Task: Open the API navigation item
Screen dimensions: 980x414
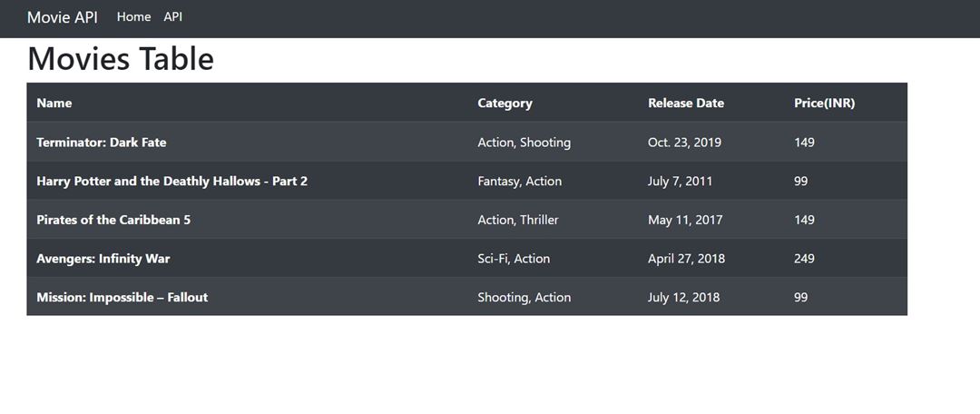Action: point(173,17)
